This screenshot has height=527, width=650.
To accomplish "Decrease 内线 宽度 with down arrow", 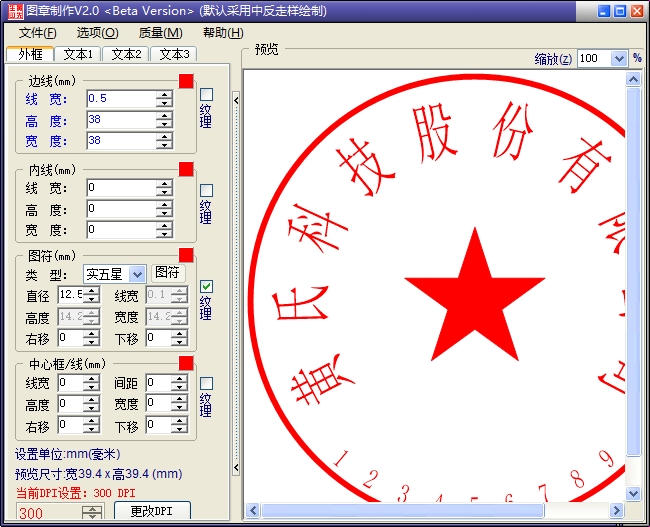I will tap(165, 234).
